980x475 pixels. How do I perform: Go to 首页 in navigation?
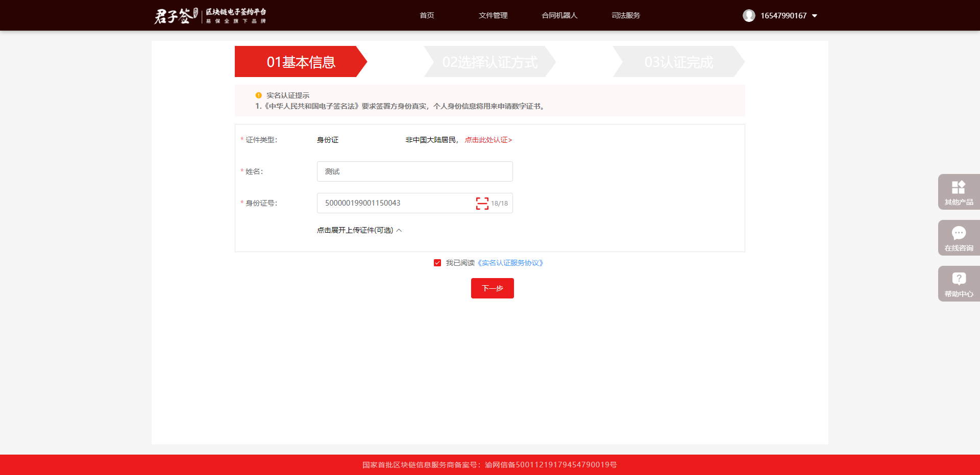427,15
